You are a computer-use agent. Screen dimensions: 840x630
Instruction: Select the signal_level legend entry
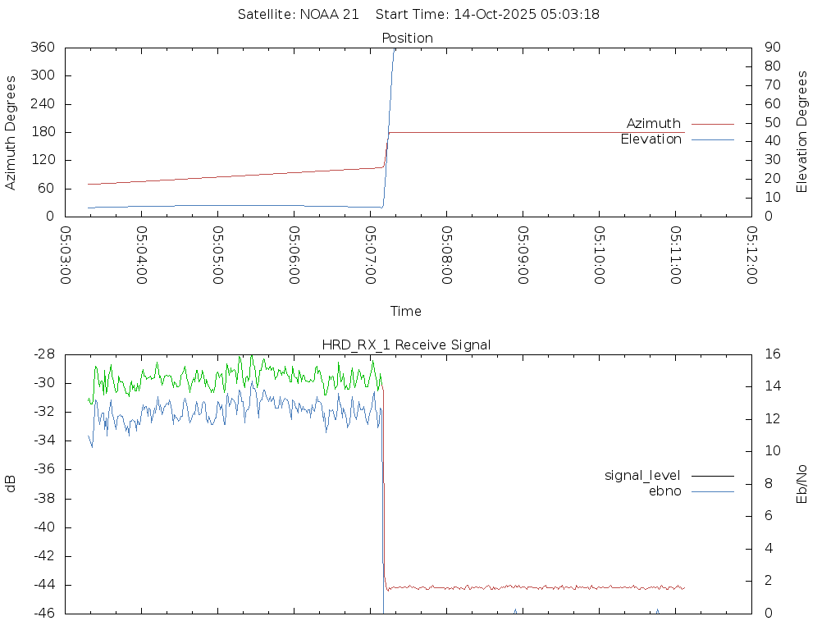tap(642, 475)
